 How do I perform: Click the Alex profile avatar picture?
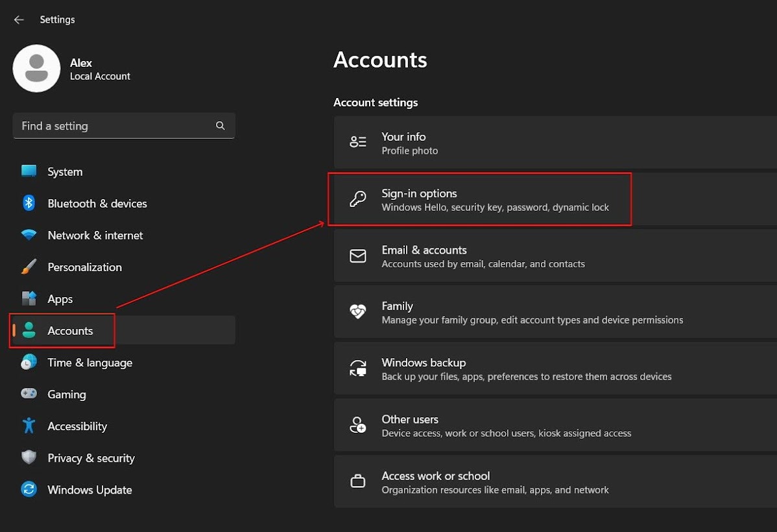(x=36, y=69)
